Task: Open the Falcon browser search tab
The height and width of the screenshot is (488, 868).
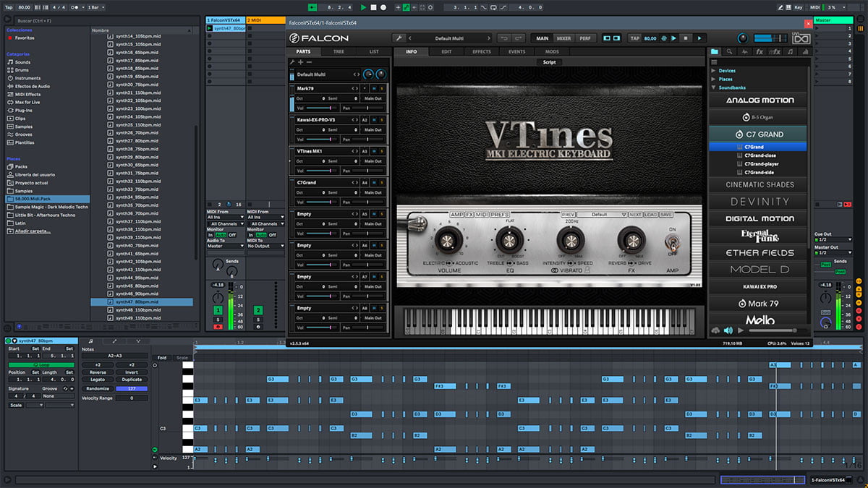Action: [729, 51]
